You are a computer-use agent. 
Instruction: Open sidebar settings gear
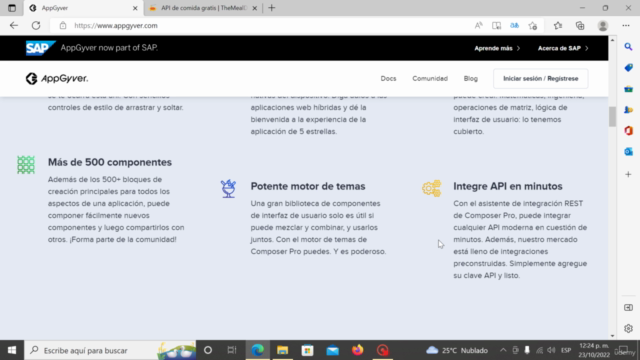(628, 328)
